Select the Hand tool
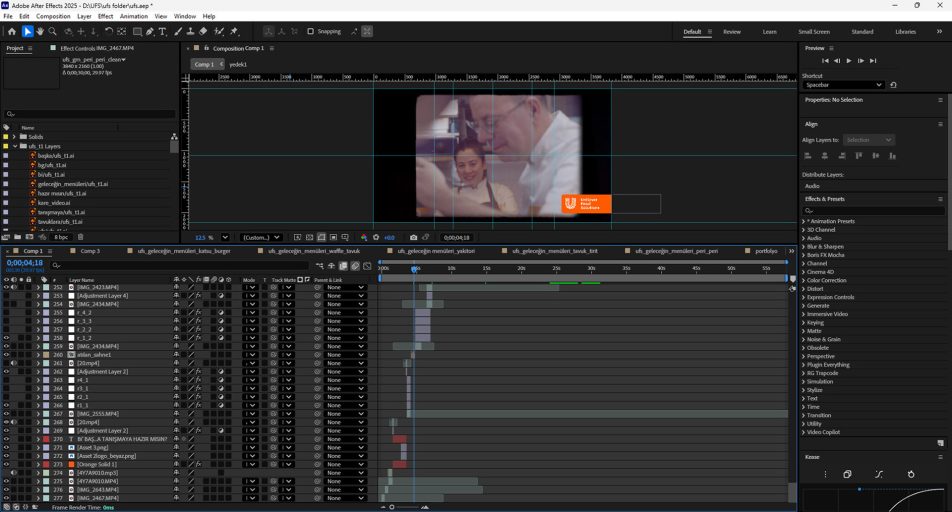Viewport: 952px width, 512px height. pos(40,32)
